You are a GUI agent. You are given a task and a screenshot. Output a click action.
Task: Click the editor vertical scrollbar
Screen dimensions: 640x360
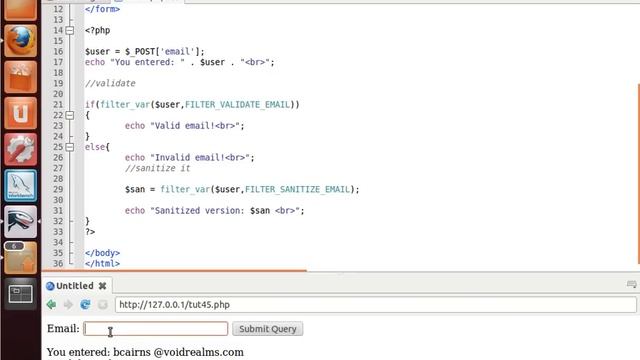tap(638, 173)
